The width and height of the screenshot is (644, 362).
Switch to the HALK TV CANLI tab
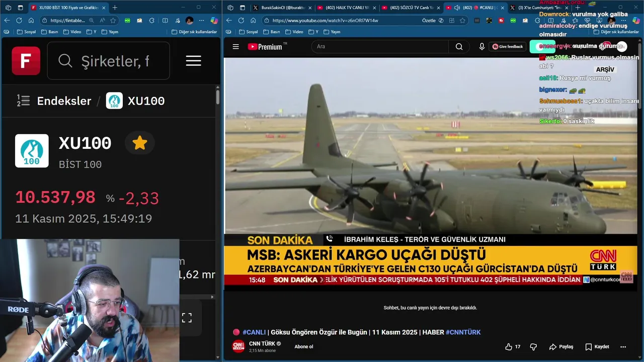click(x=346, y=8)
